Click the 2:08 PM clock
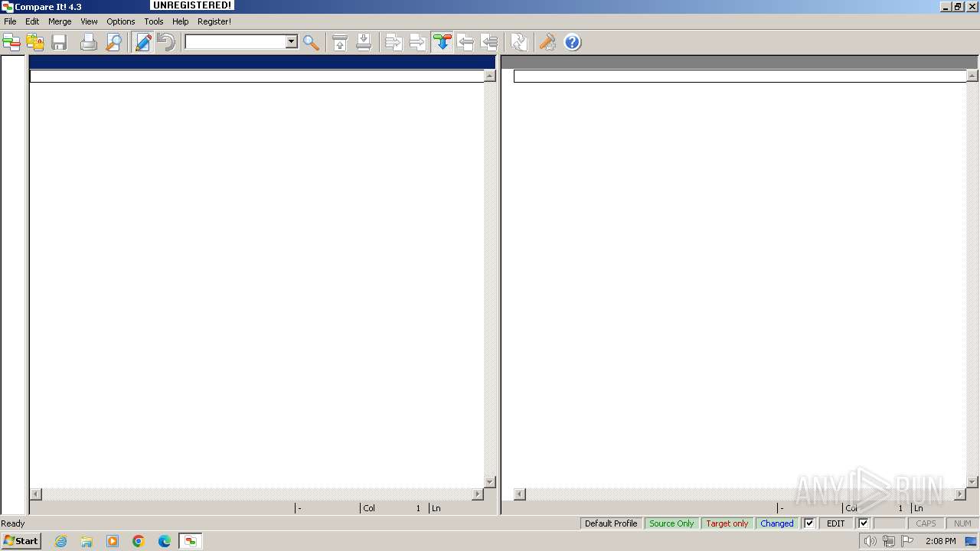980x551 pixels. pyautogui.click(x=940, y=541)
